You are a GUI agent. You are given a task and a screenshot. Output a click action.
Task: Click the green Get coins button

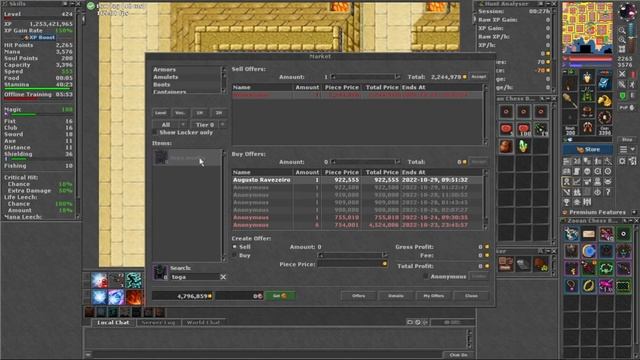280,296
